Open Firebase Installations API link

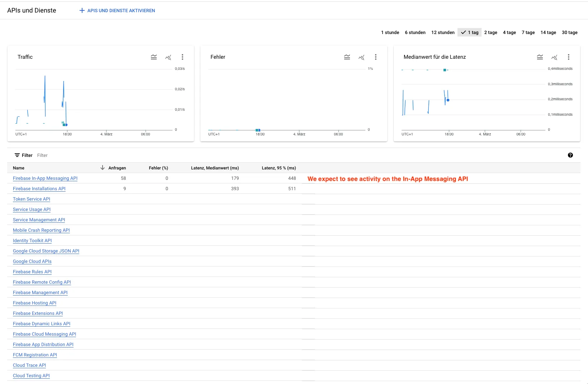point(39,188)
